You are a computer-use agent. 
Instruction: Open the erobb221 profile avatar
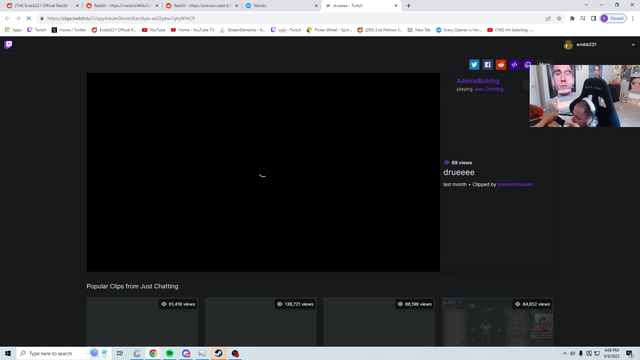[x=568, y=45]
